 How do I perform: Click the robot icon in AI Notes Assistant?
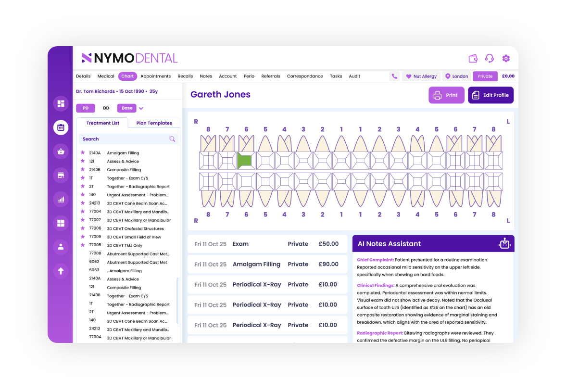pyautogui.click(x=504, y=244)
